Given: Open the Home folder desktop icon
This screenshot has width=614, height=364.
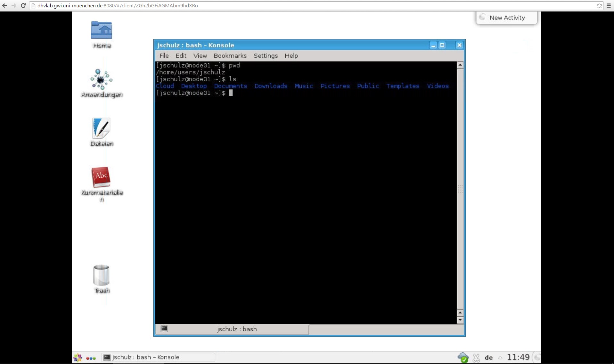Looking at the screenshot, I should [102, 31].
